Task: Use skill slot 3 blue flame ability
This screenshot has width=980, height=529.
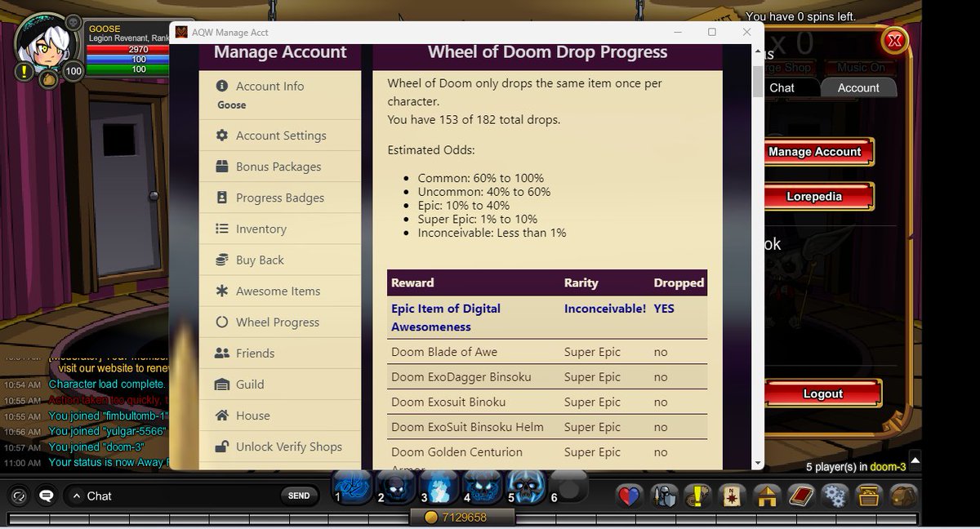Action: (440, 487)
